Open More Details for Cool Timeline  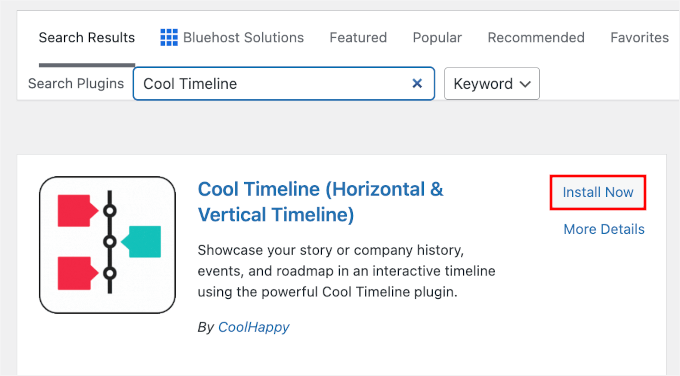tap(604, 229)
